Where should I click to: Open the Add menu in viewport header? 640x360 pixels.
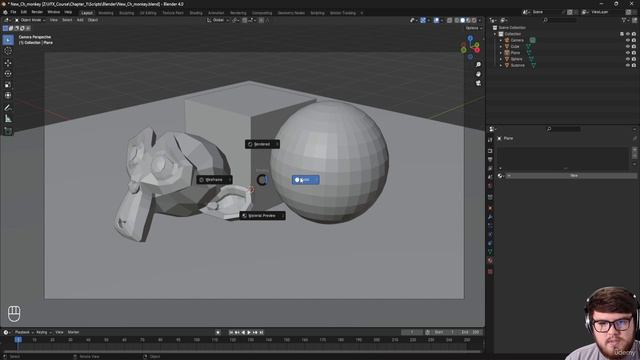[80, 20]
